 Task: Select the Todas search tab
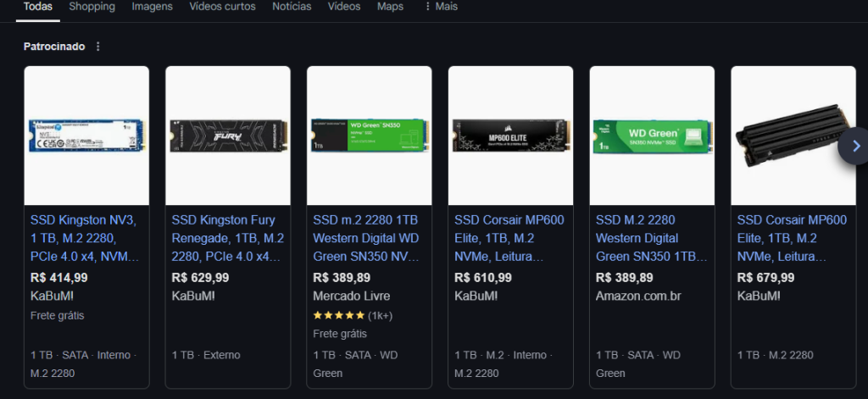37,7
